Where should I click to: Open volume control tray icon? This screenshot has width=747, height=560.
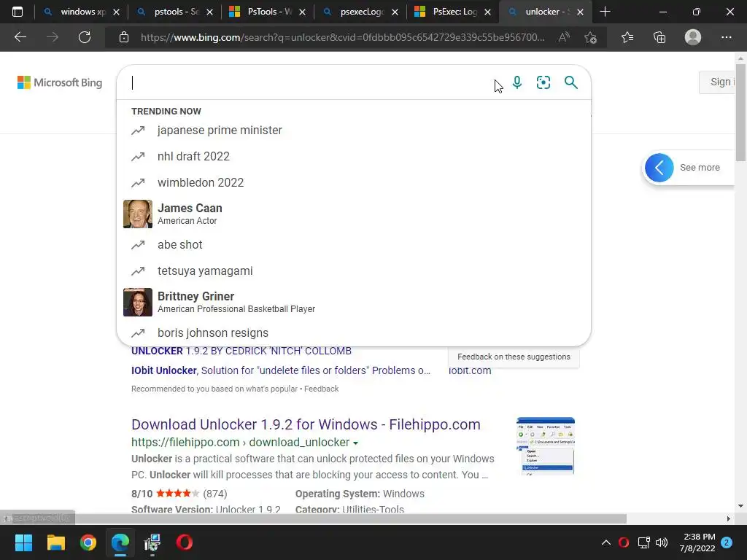point(661,542)
